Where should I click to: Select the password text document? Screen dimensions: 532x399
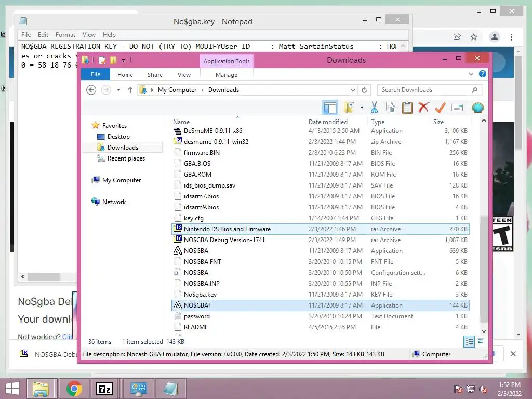tap(320, 316)
